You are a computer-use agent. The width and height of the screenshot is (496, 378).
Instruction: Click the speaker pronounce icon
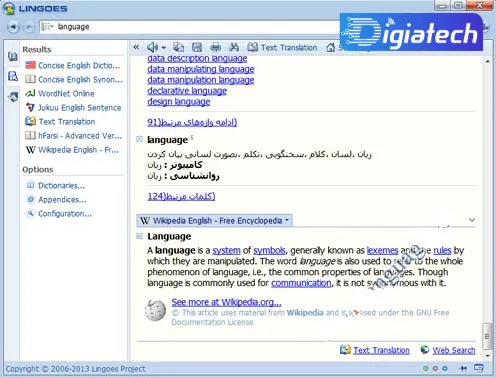click(x=152, y=47)
